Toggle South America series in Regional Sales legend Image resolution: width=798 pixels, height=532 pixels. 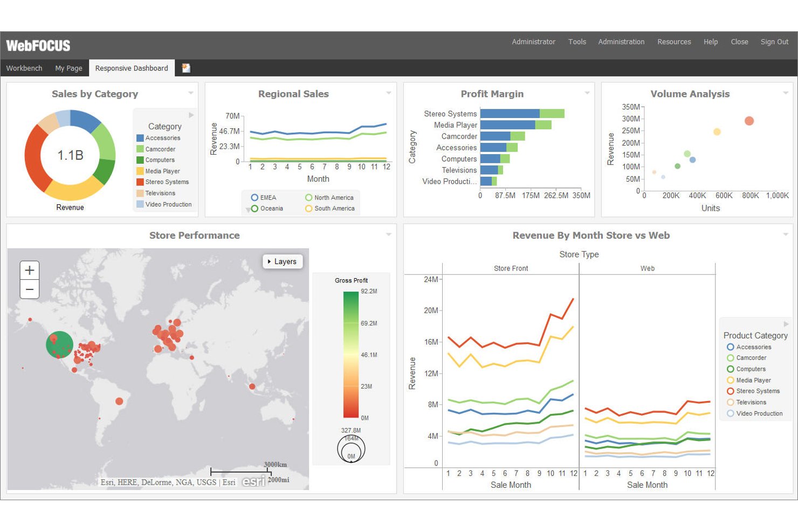(330, 209)
